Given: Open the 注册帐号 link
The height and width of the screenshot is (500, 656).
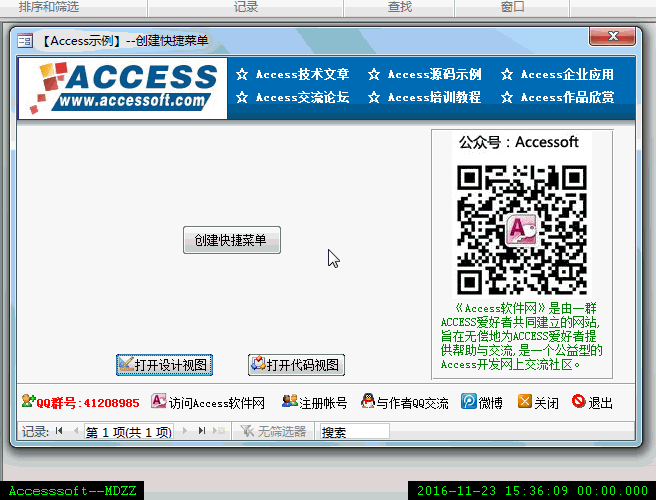Looking at the screenshot, I should click(323, 403).
